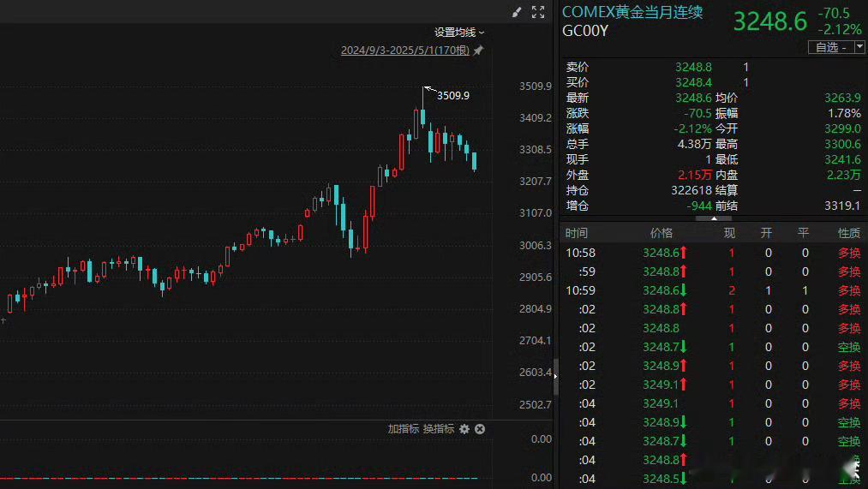This screenshot has width=868, height=489.
Task: Click the 振幅 value 1.78%
Action: tap(844, 113)
